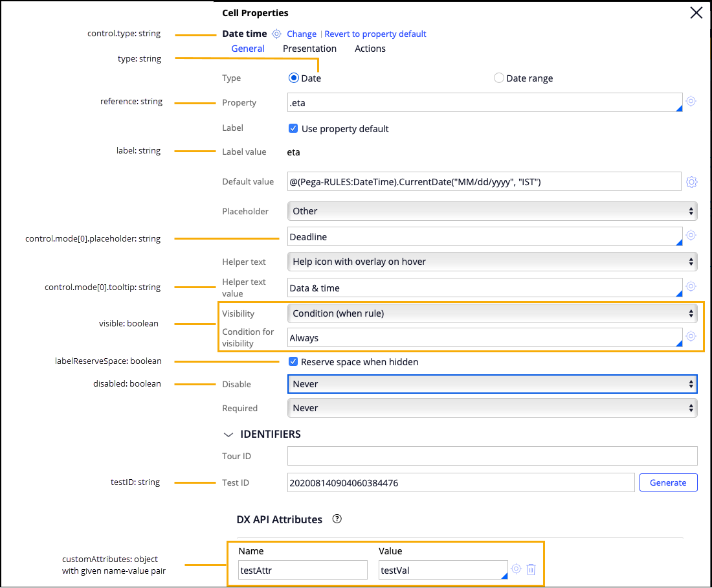Delete the testAttr attribute with the trash icon
Image resolution: width=712 pixels, height=588 pixels.
(x=531, y=569)
